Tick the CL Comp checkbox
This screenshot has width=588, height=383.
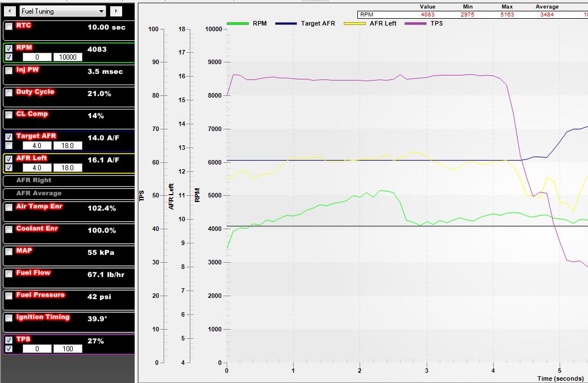click(9, 115)
